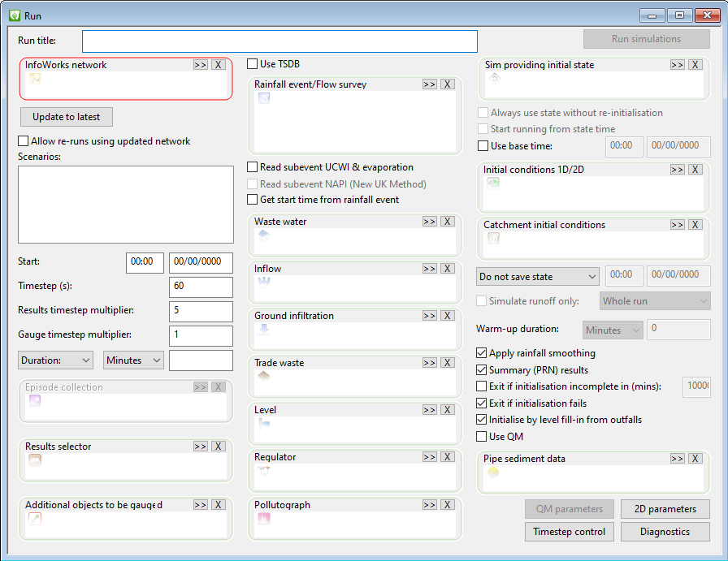
Task: Click the Results timestep multiplier field
Action: (201, 312)
